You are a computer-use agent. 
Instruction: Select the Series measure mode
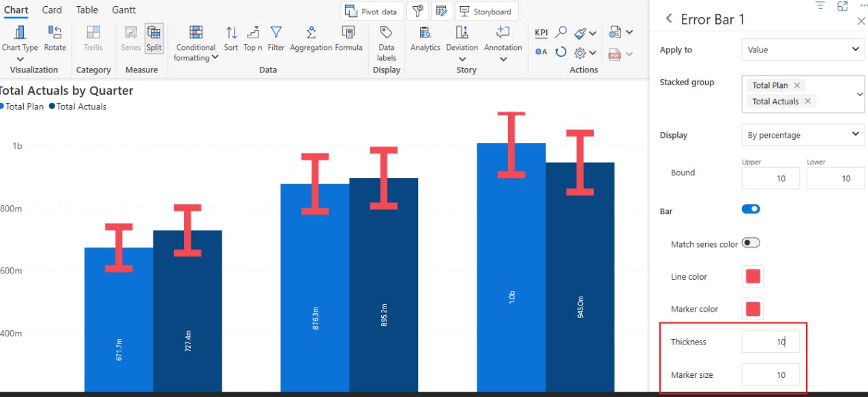[131, 39]
